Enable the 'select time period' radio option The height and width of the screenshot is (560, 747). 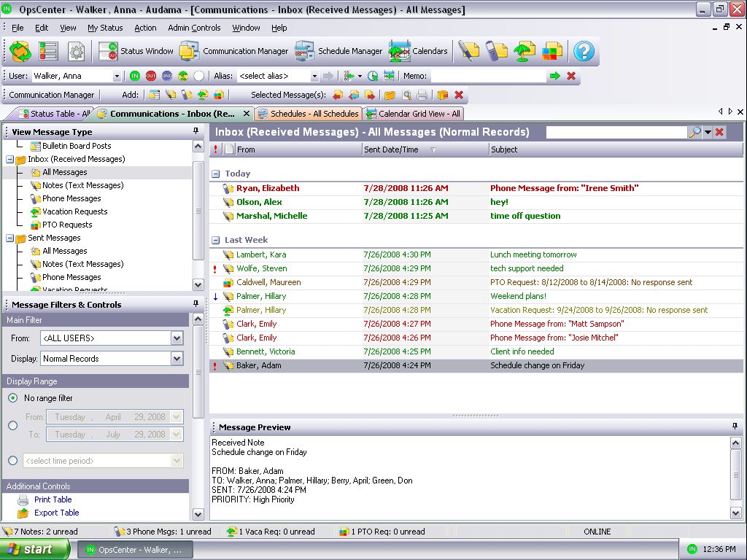coord(13,461)
